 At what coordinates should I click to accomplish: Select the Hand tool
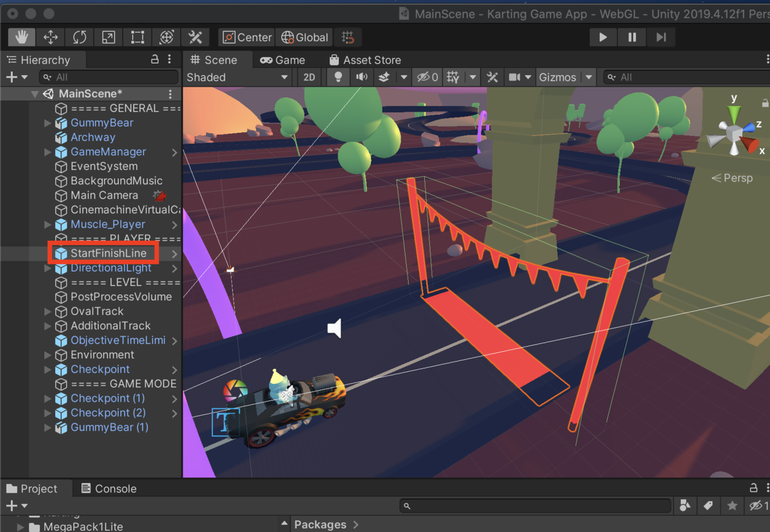coord(21,37)
